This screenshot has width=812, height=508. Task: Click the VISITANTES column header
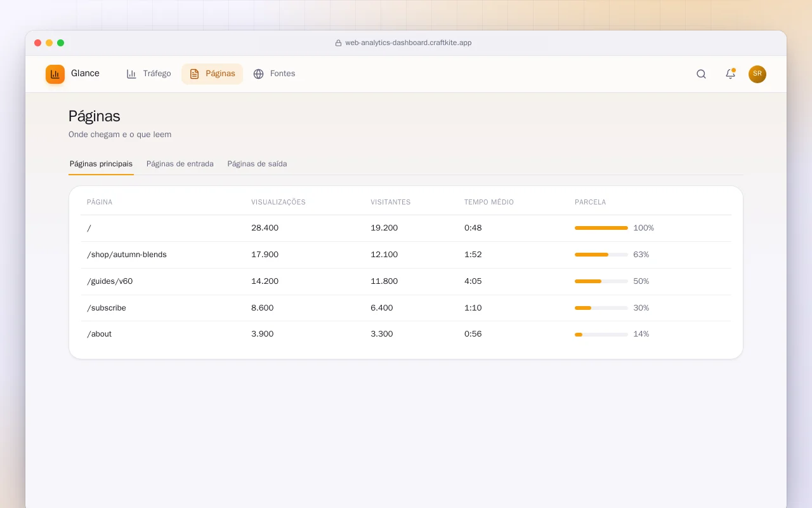(x=391, y=203)
